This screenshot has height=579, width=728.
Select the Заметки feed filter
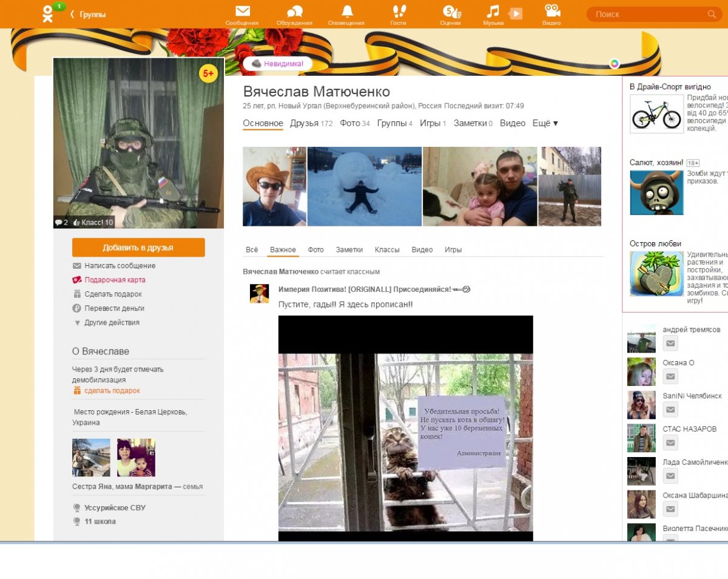[349, 249]
